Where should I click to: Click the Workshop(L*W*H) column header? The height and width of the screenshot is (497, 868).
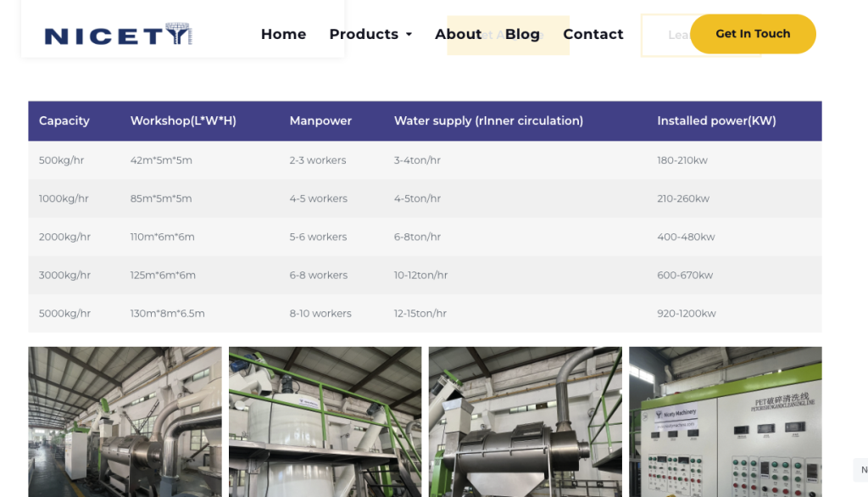tap(183, 120)
